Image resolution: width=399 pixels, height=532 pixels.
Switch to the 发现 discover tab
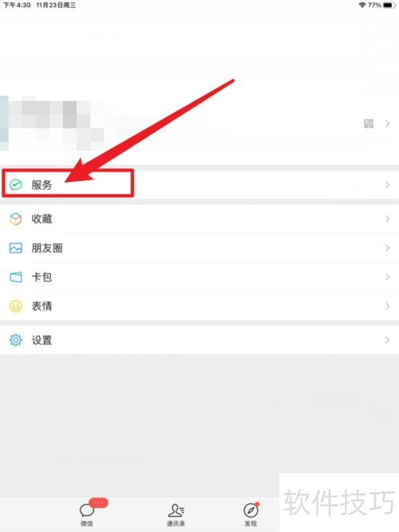point(251,514)
